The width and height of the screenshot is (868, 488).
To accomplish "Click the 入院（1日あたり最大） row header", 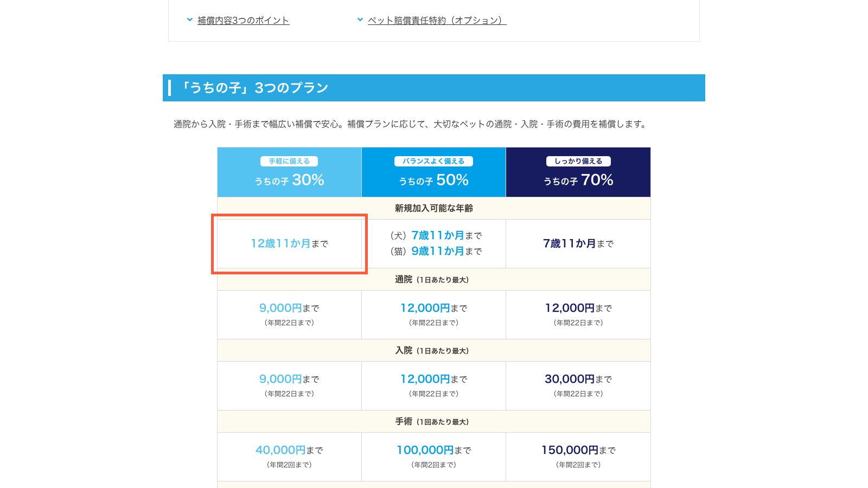I will (434, 350).
